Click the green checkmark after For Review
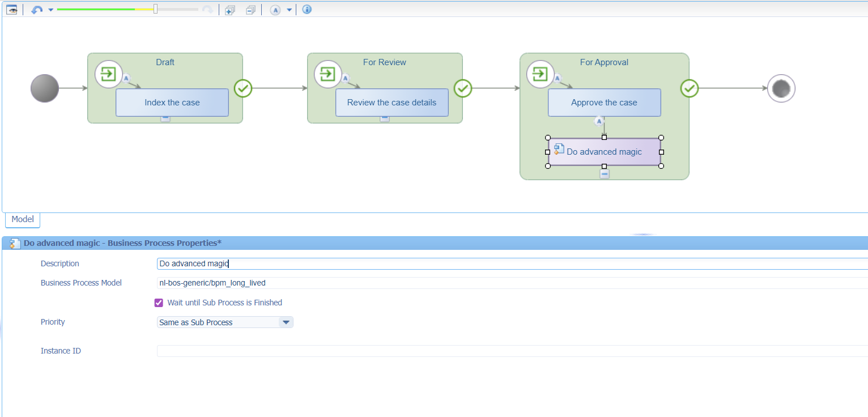This screenshot has width=868, height=417. tap(463, 88)
